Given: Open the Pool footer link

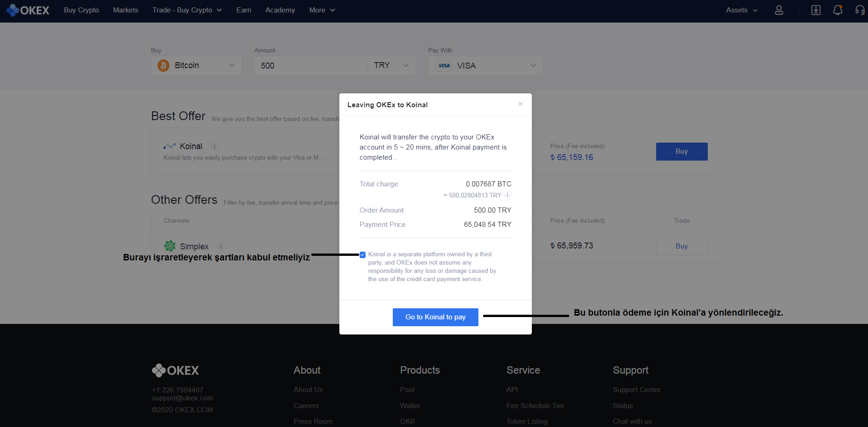Looking at the screenshot, I should (x=407, y=390).
